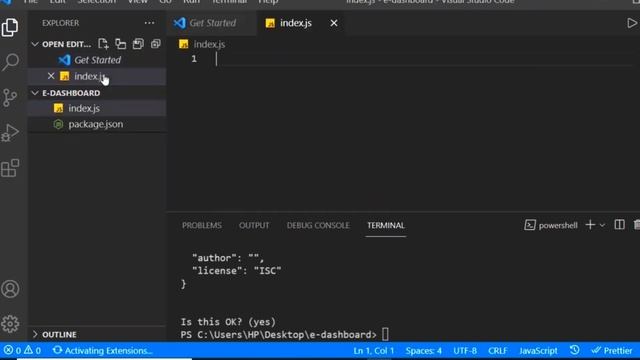
Task: Open the Explorer more actions ellipsis
Action: [x=149, y=23]
